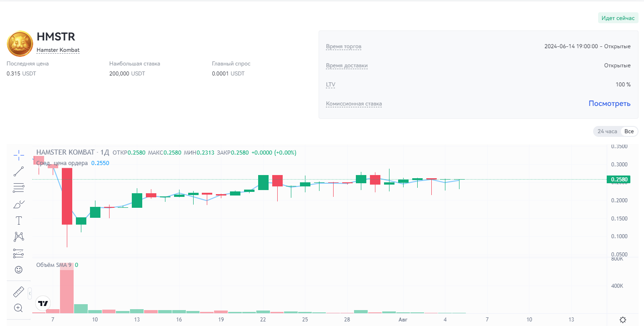This screenshot has height=336, width=644.
Task: Click the 0.0001 USDT main demand value
Action: pos(228,74)
